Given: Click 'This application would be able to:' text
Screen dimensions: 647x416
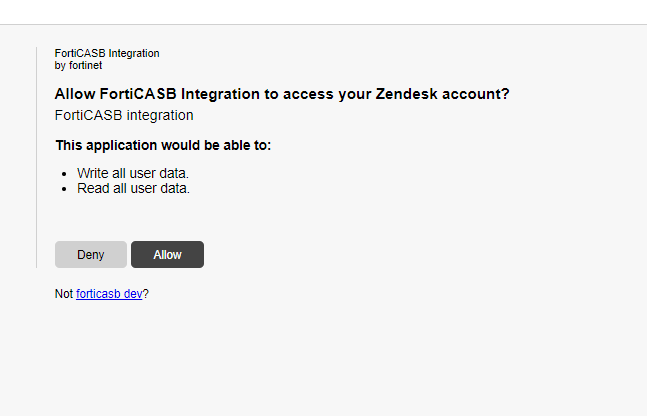Looking at the screenshot, I should [x=163, y=146].
